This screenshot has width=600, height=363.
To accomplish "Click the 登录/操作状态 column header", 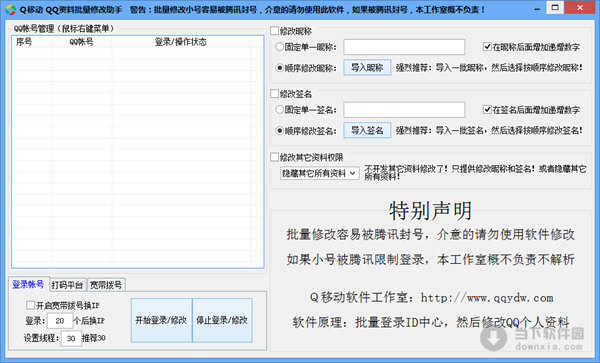I will pyautogui.click(x=181, y=42).
